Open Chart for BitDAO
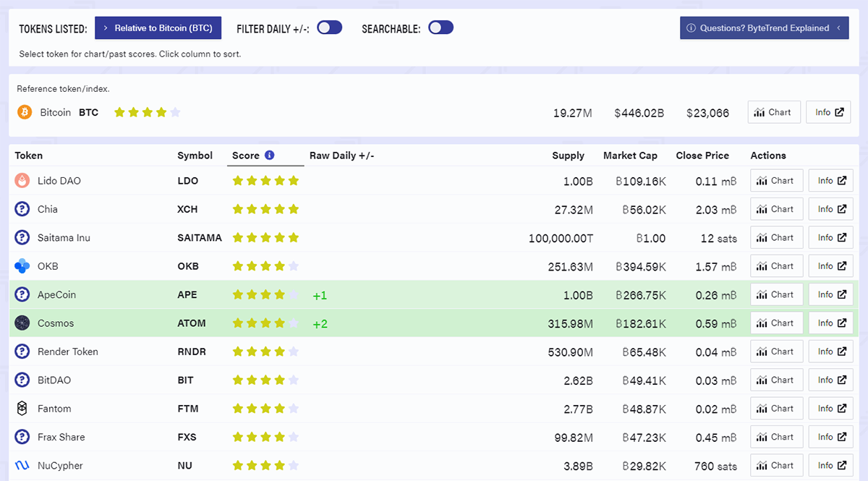This screenshot has width=868, height=481. click(x=776, y=380)
